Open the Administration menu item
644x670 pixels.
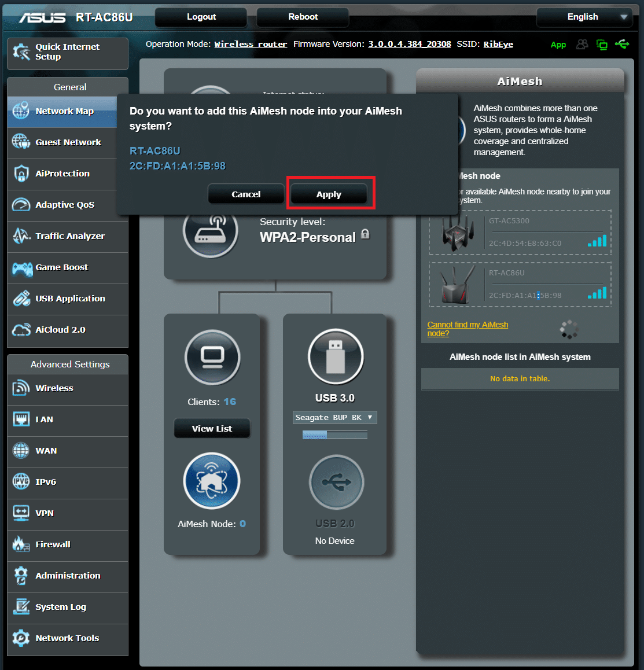click(68, 576)
